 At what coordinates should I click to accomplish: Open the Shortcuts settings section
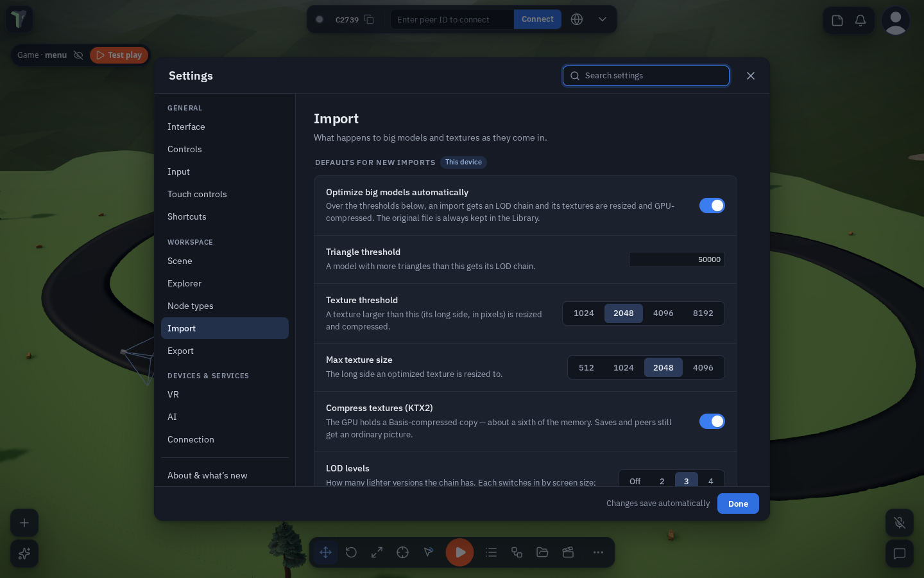click(225, 217)
